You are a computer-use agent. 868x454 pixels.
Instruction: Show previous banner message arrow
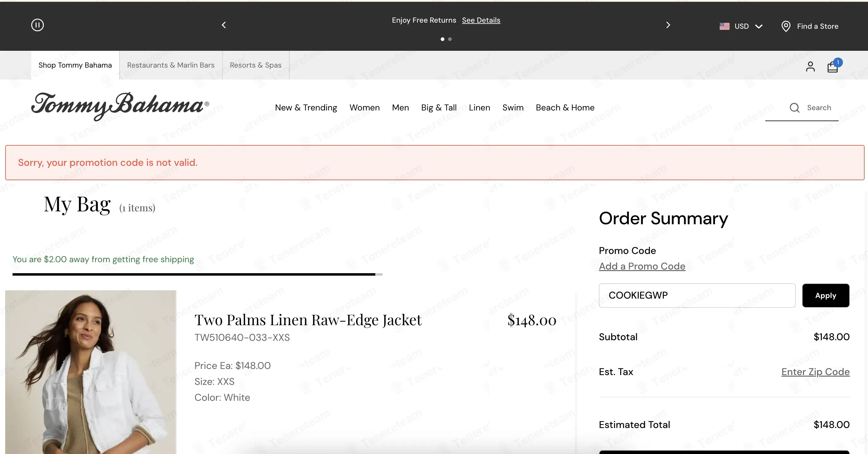coord(224,25)
